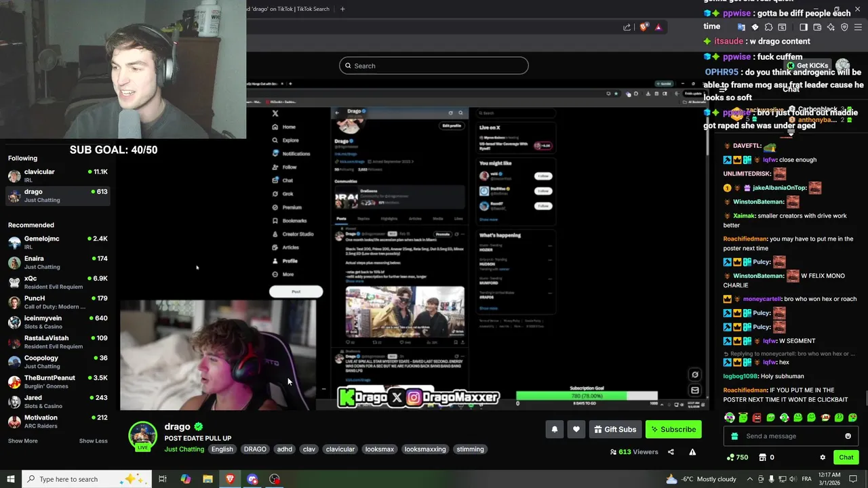Click the Windows taskbar search box

87,479
